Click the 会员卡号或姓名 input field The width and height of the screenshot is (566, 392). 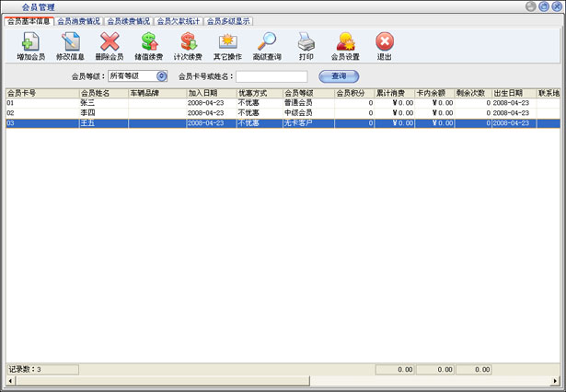(271, 76)
